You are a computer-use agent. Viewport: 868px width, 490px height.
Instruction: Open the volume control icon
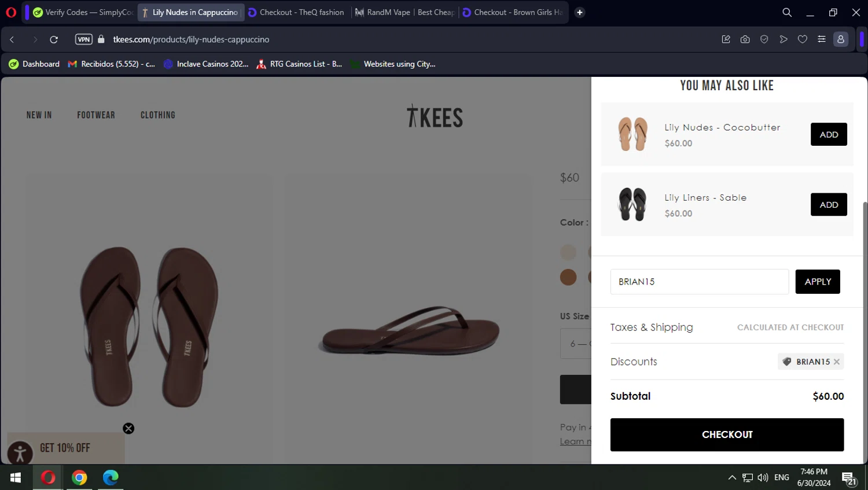pyautogui.click(x=763, y=477)
